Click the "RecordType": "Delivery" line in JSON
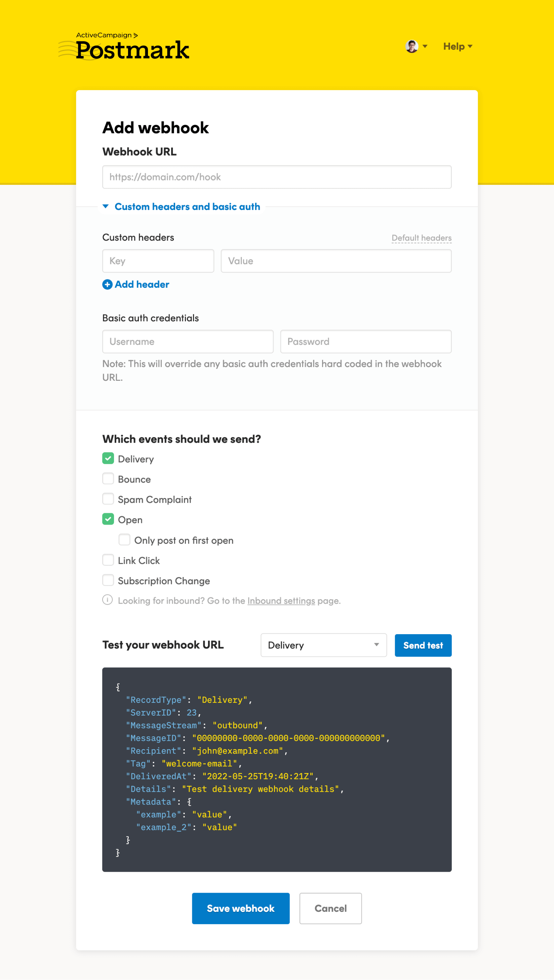Viewport: 554px width, 980px height. point(189,700)
